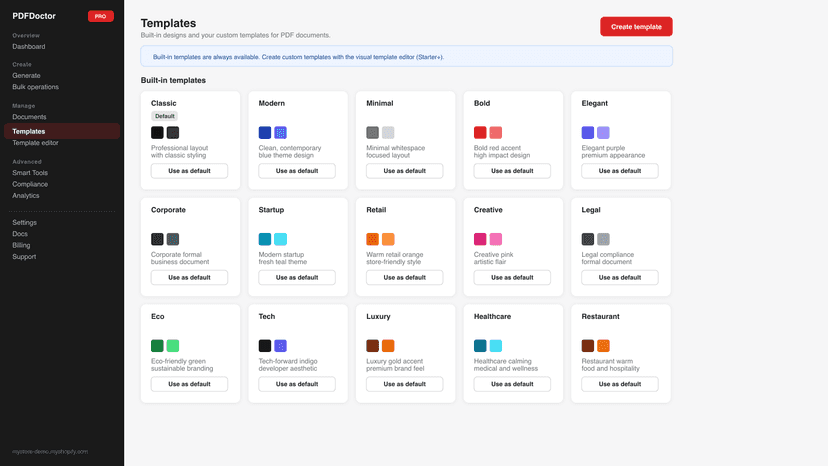Open Settings in the sidebar
This screenshot has height=466, width=828.
(x=24, y=222)
